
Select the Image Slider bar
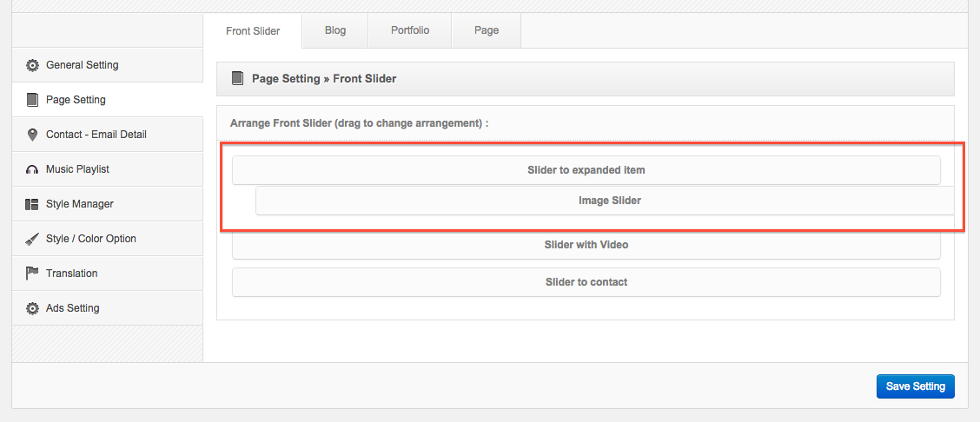(605, 201)
